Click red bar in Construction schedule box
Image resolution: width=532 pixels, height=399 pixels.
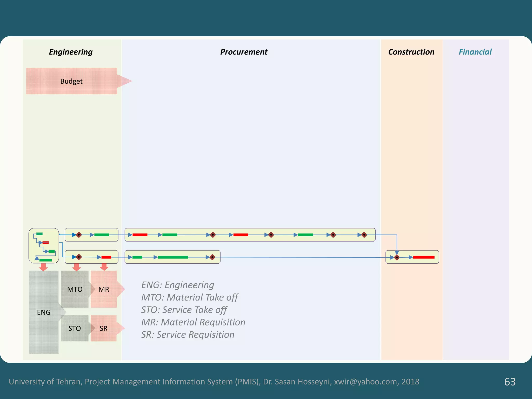423,257
